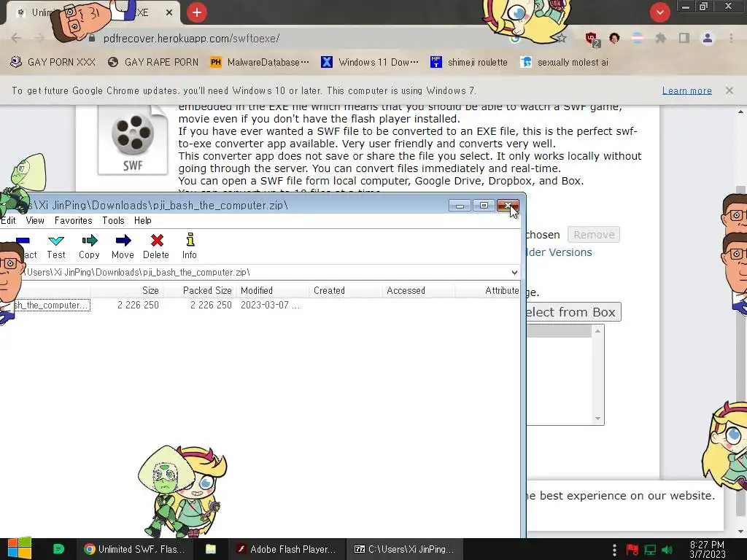Click the Chrome page scrollbar up arrow
Viewport: 747px width, 560px height.
(740, 112)
